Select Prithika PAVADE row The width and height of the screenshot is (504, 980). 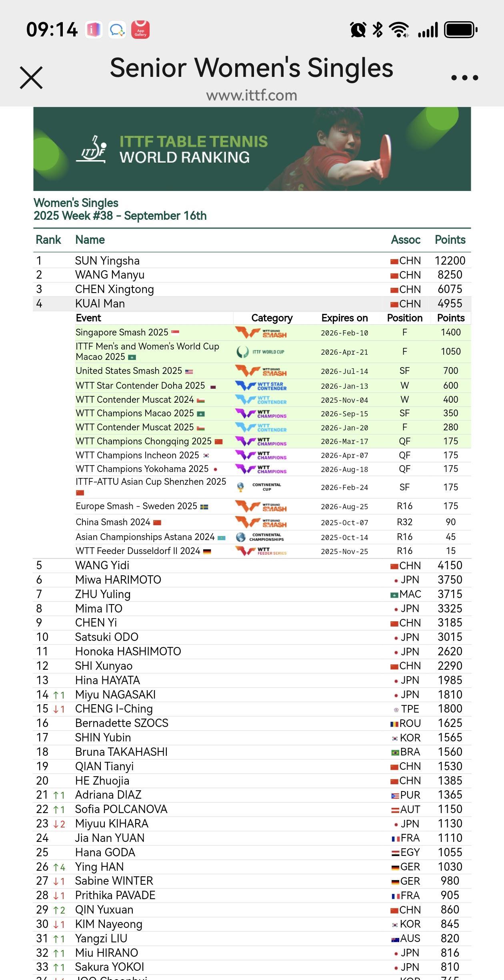click(252, 895)
